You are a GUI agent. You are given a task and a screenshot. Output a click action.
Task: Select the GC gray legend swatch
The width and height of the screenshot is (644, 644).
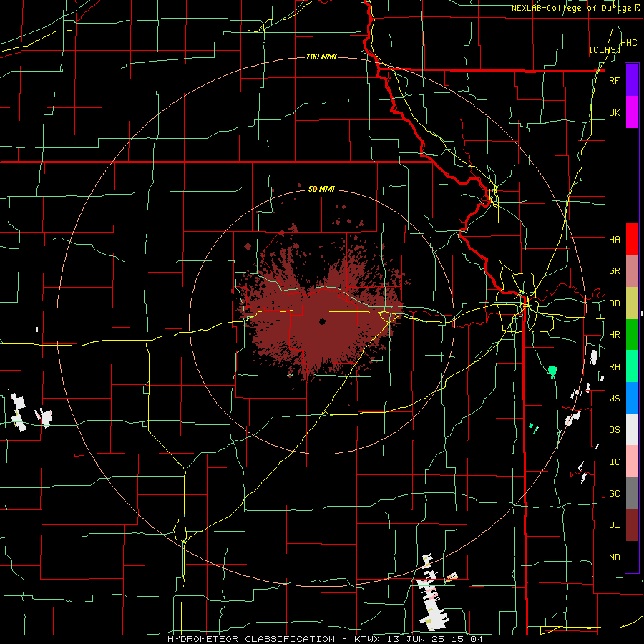(x=632, y=493)
